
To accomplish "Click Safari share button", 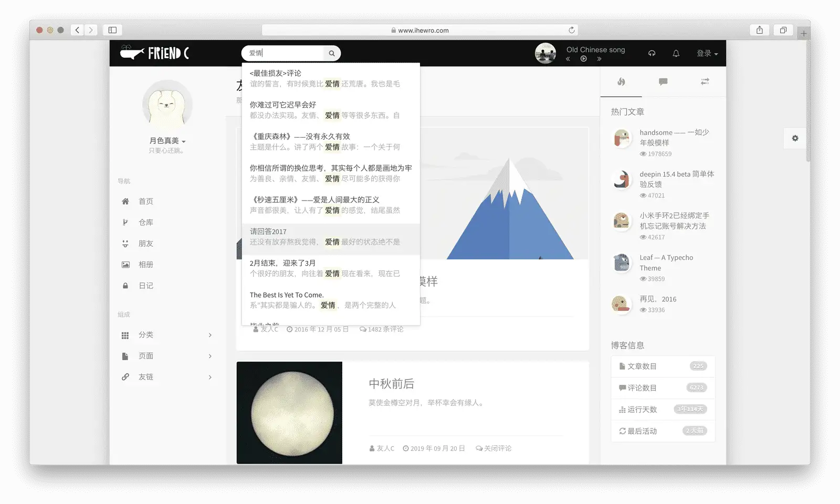I will [x=760, y=30].
